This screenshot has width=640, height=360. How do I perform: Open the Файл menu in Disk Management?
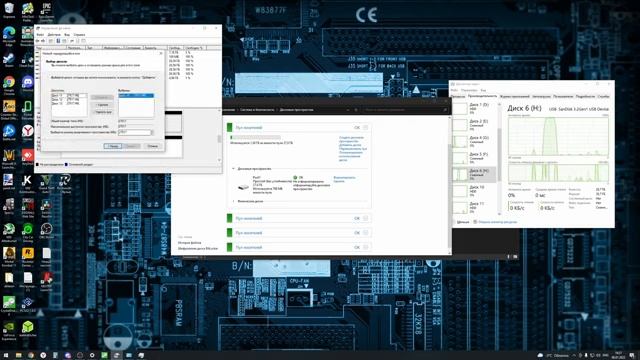click(40, 35)
